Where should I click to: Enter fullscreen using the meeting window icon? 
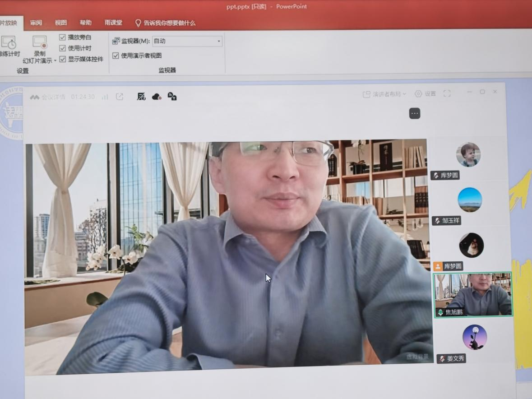coord(447,93)
